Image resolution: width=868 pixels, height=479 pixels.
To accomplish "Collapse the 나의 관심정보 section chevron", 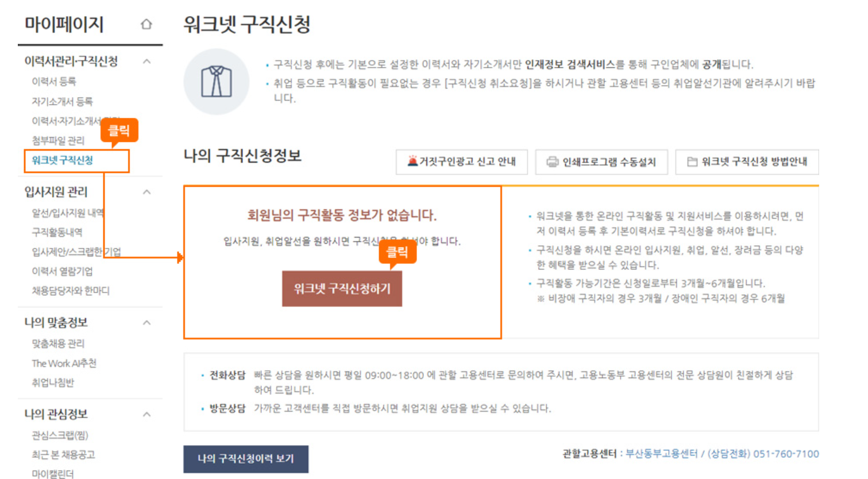I will click(x=147, y=414).
